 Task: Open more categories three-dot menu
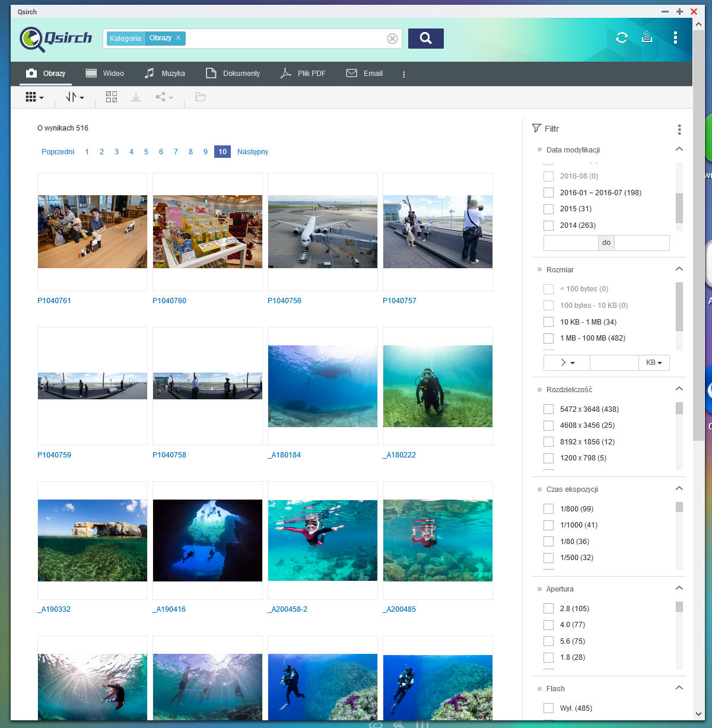404,74
